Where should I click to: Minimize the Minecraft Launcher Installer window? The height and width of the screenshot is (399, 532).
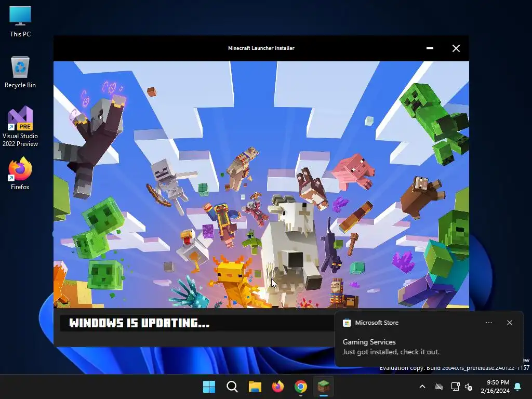pyautogui.click(x=430, y=48)
